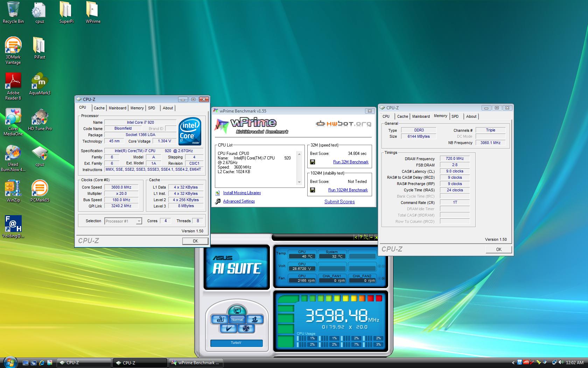Launch the WinZip desktop shortcut
The image size is (588, 368).
[13, 191]
